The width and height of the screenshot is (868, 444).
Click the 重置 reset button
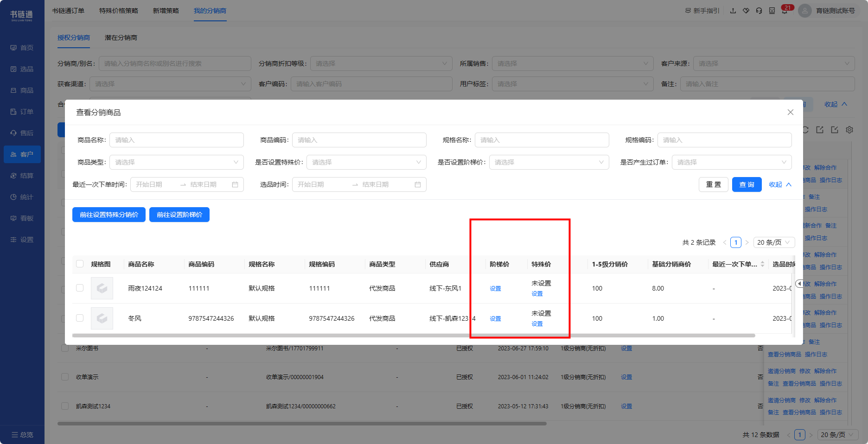[714, 184]
